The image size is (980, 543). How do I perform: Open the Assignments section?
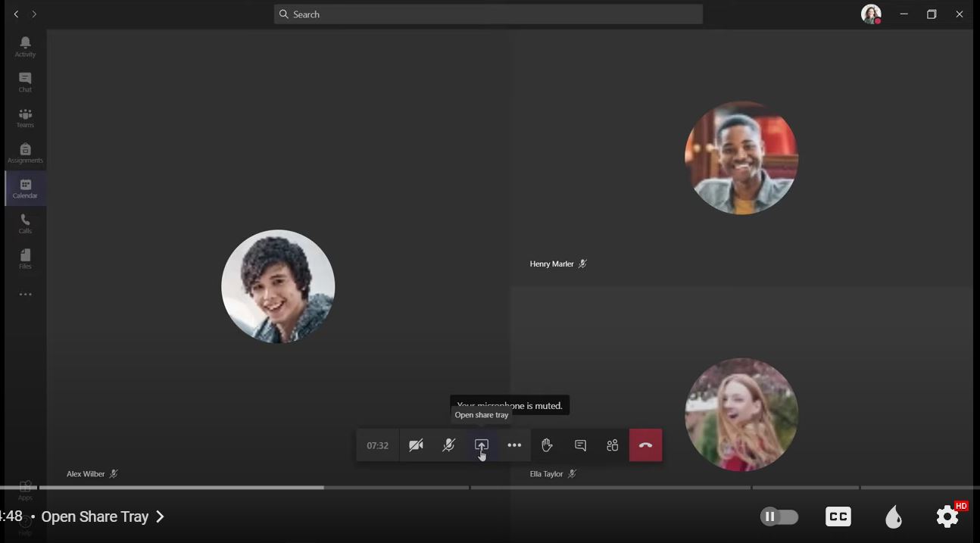click(x=25, y=151)
